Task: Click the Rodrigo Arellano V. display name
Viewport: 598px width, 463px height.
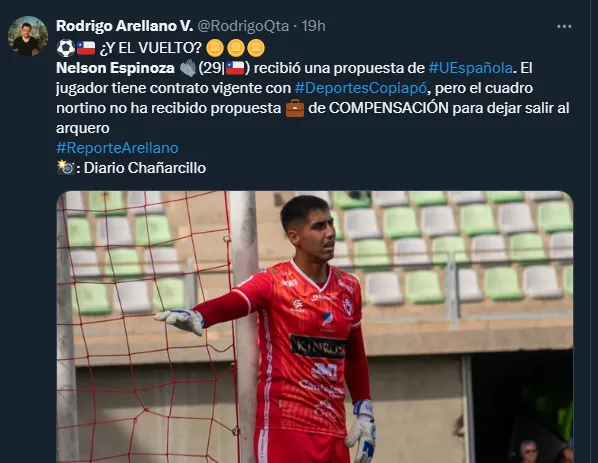Action: (x=124, y=26)
